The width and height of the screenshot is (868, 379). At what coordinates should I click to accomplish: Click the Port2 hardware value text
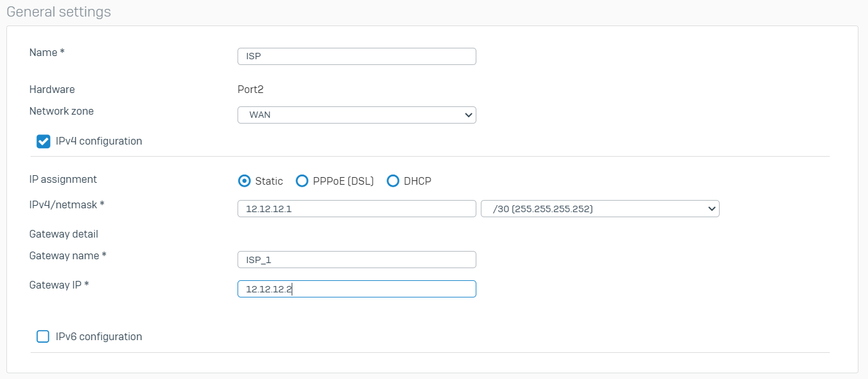250,90
